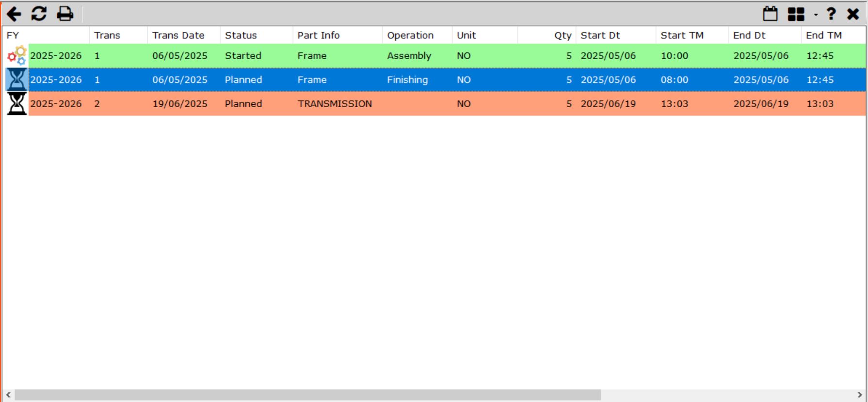
Task: Select the TRANSMISSION part row
Action: click(335, 104)
